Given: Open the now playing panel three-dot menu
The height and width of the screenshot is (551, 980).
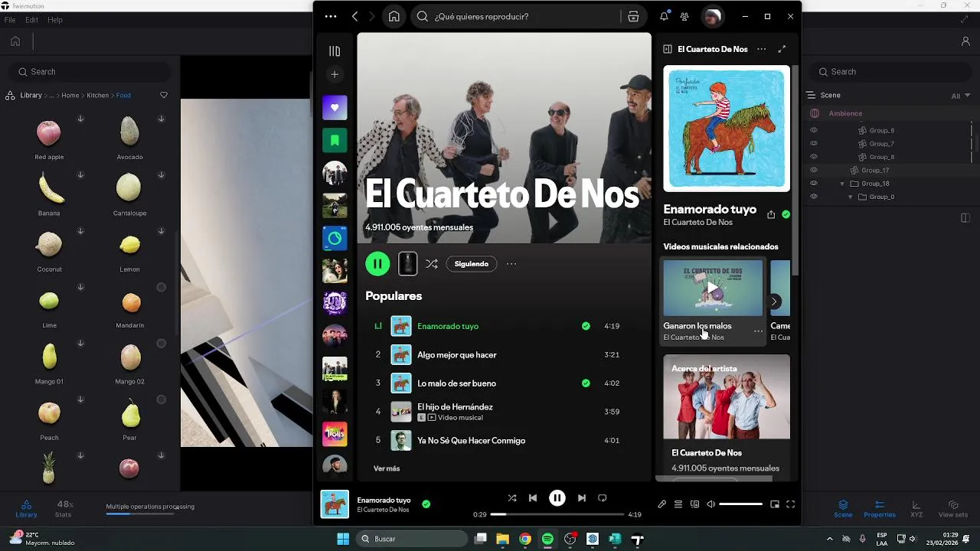Looking at the screenshot, I should click(761, 49).
